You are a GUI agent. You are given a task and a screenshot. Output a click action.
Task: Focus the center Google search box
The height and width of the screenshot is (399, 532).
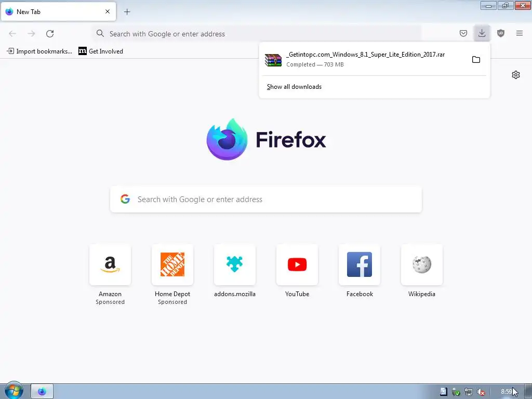click(x=266, y=199)
